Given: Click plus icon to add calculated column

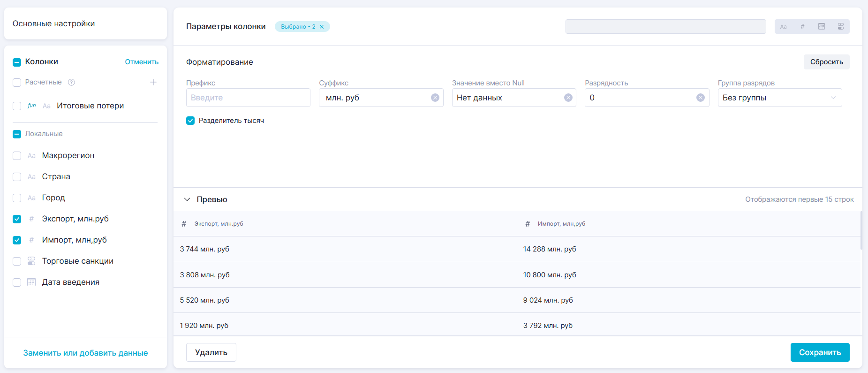Looking at the screenshot, I should tap(153, 83).
